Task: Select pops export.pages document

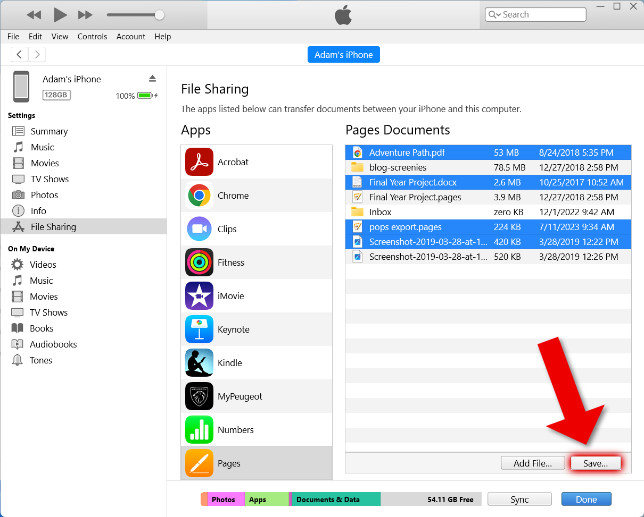Action: [488, 227]
